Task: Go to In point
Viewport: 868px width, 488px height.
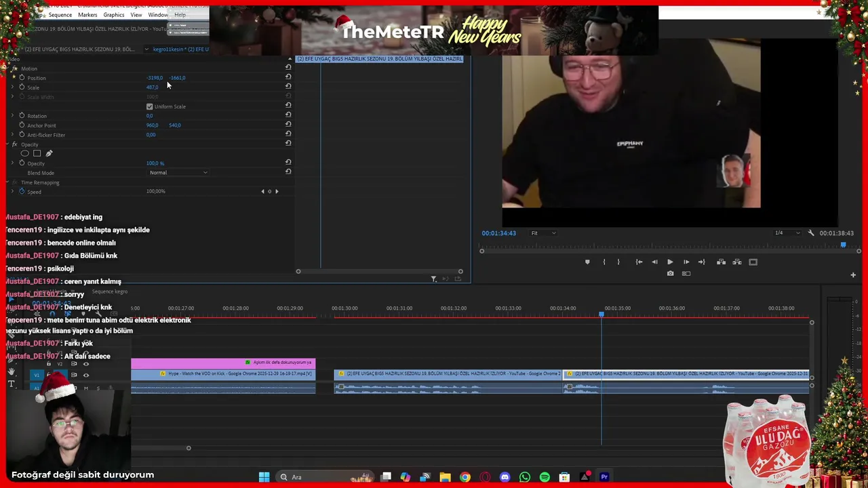Action: point(639,262)
